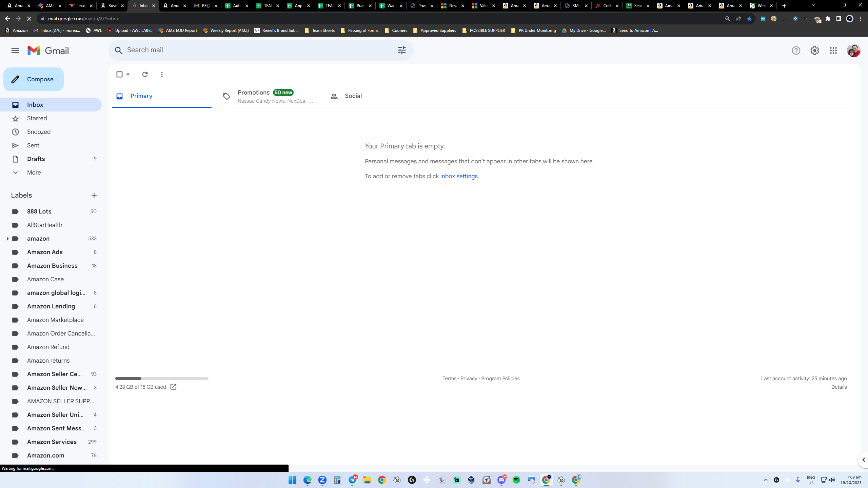This screenshot has height=488, width=868.
Task: Share this page icon in address bar
Action: point(738,19)
